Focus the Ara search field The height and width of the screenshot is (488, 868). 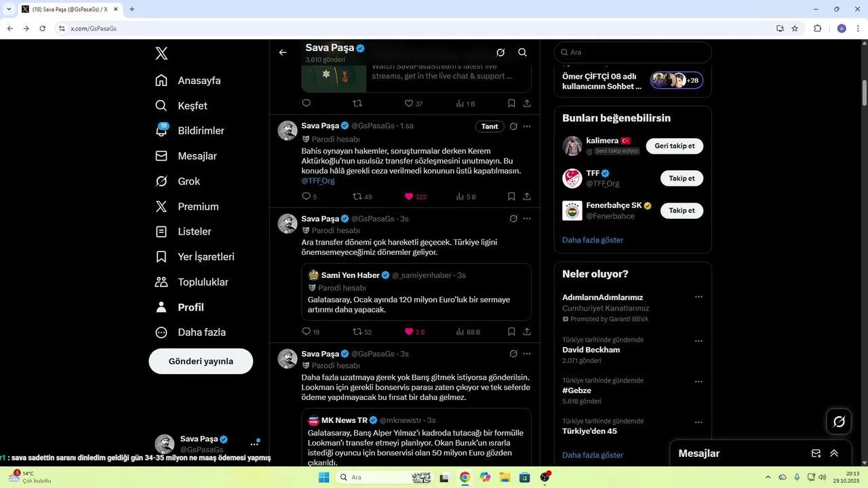tap(633, 52)
